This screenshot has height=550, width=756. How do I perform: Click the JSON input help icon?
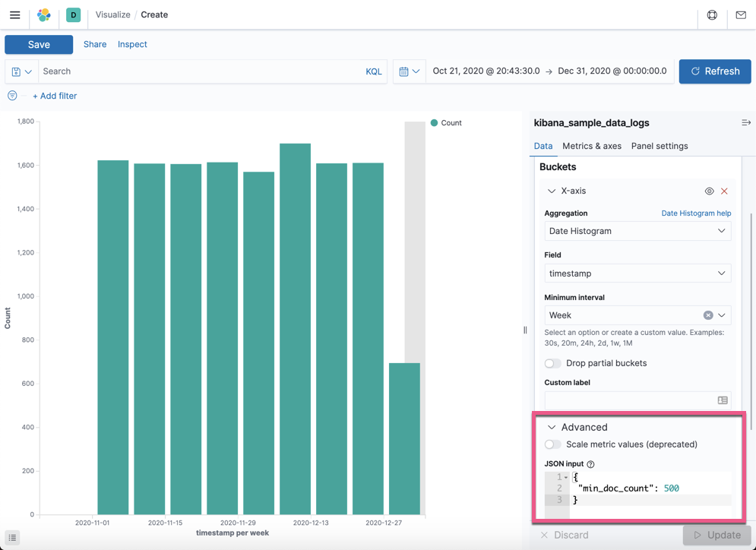(590, 464)
